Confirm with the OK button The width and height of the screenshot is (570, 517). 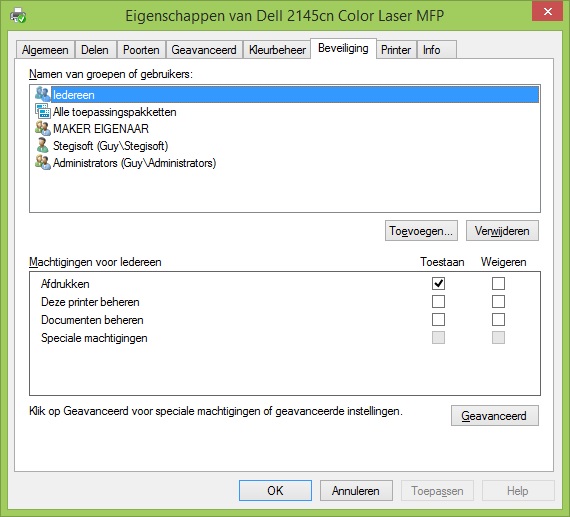coord(275,490)
